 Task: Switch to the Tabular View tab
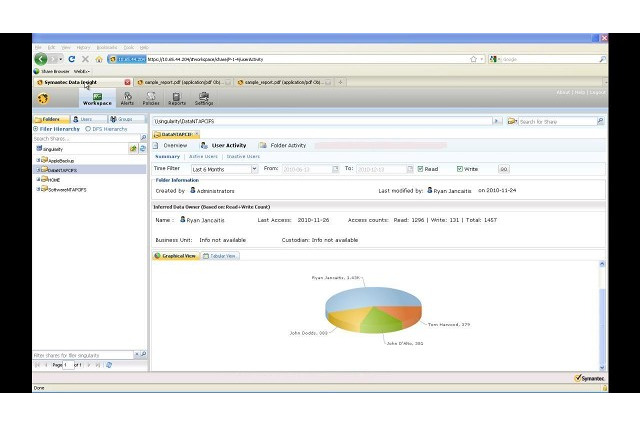(220, 256)
